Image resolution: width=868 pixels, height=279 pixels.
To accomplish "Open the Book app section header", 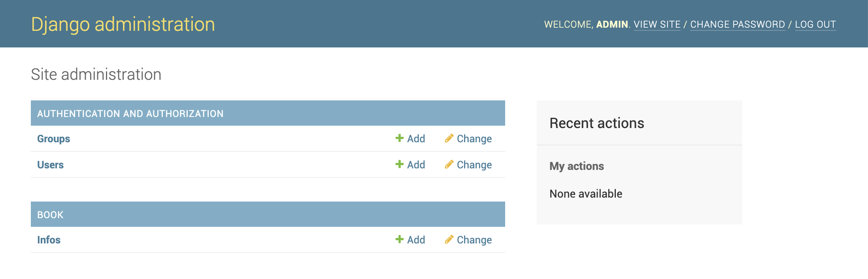I will click(50, 215).
